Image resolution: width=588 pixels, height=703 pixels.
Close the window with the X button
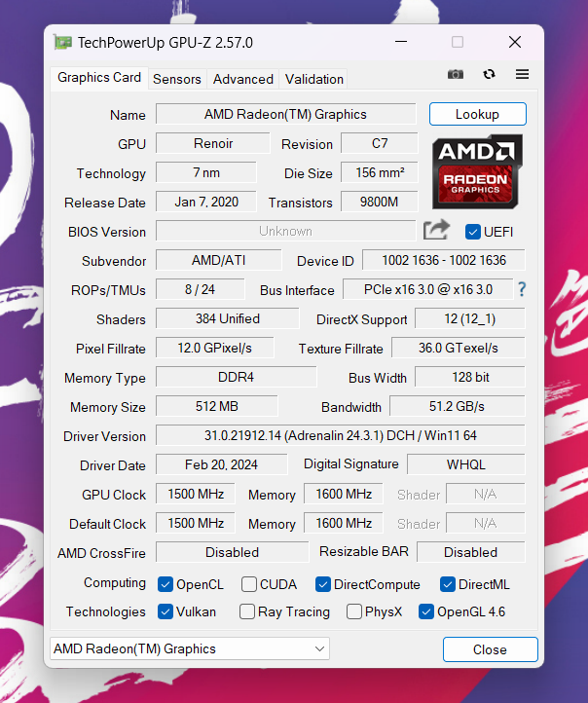point(515,42)
